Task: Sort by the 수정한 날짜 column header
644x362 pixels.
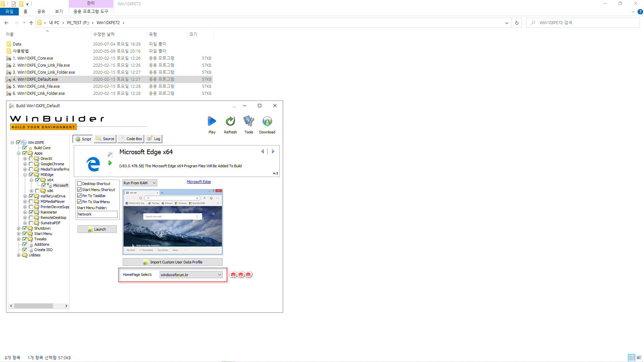Action: pos(104,34)
